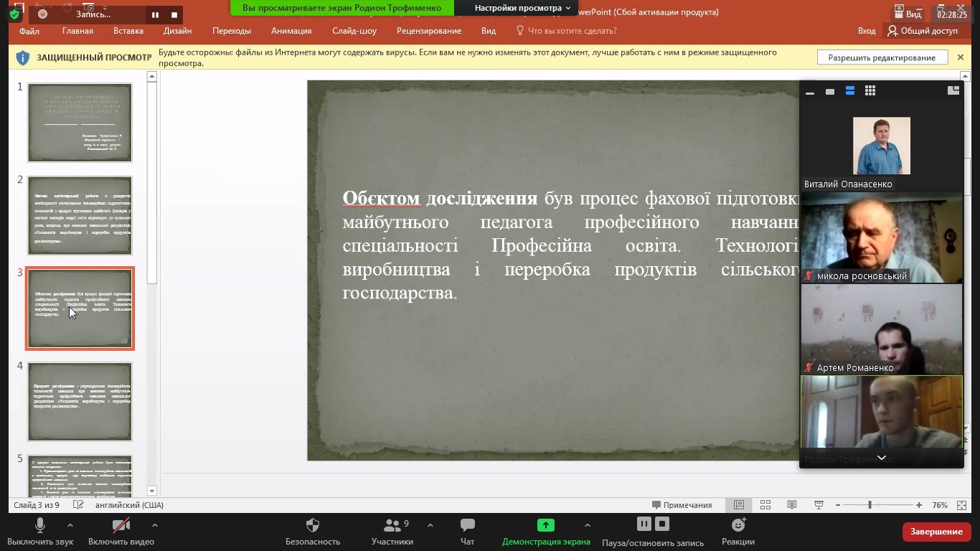
Task: Open the Participants (Участники) panel
Action: [392, 526]
